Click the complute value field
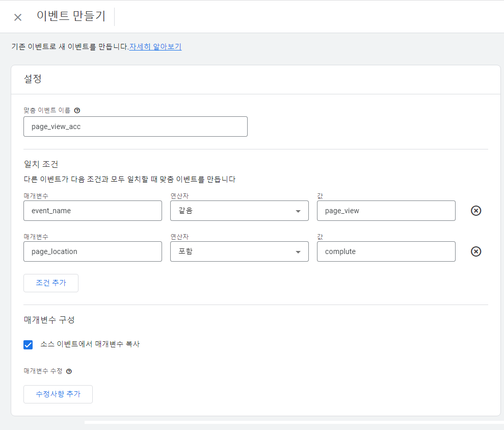This screenshot has height=430, width=504. pyautogui.click(x=386, y=251)
